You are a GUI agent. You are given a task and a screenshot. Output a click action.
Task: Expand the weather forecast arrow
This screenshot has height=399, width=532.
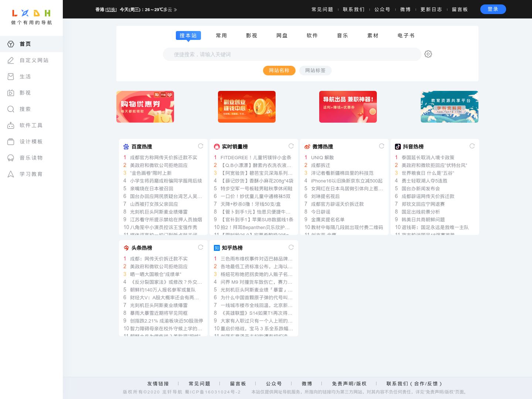pyautogui.click(x=175, y=10)
